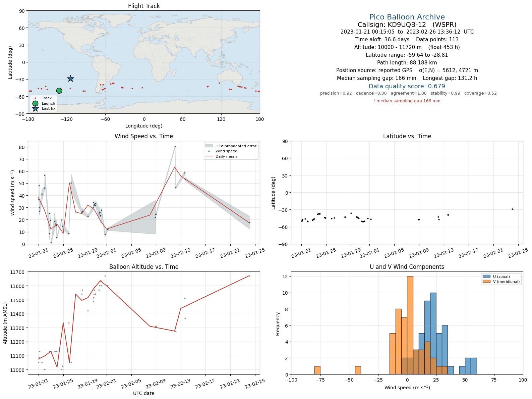Click the Data quality score: 0.679 line
This screenshot has width=532, height=399.
click(x=407, y=86)
